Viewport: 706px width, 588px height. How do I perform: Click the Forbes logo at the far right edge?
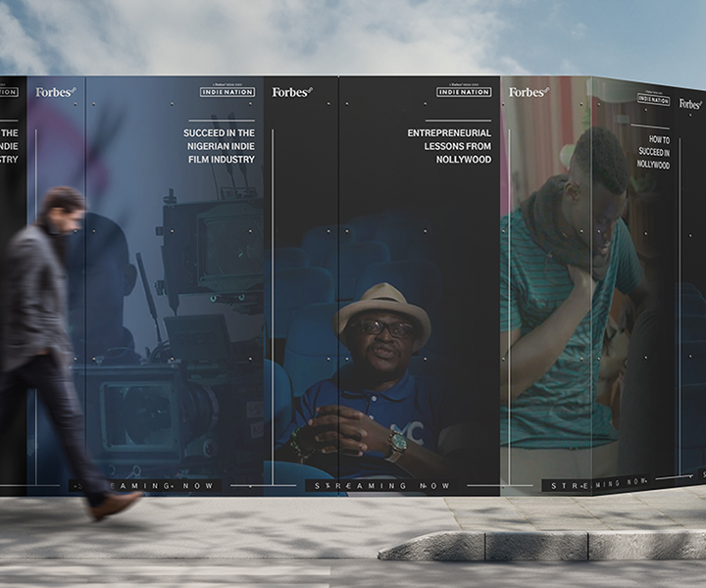pyautogui.click(x=690, y=104)
